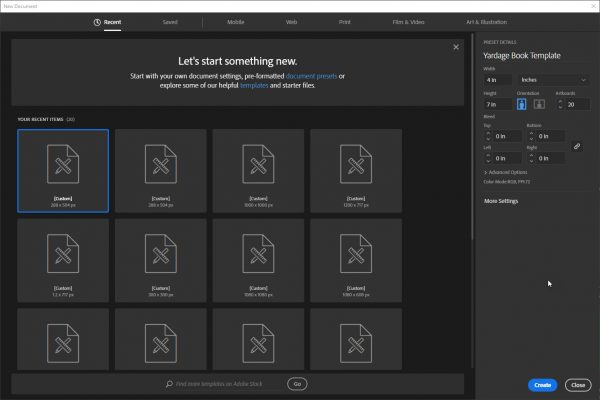This screenshot has height=400, width=600.
Task: Select landscape orientation icon
Action: (538, 104)
